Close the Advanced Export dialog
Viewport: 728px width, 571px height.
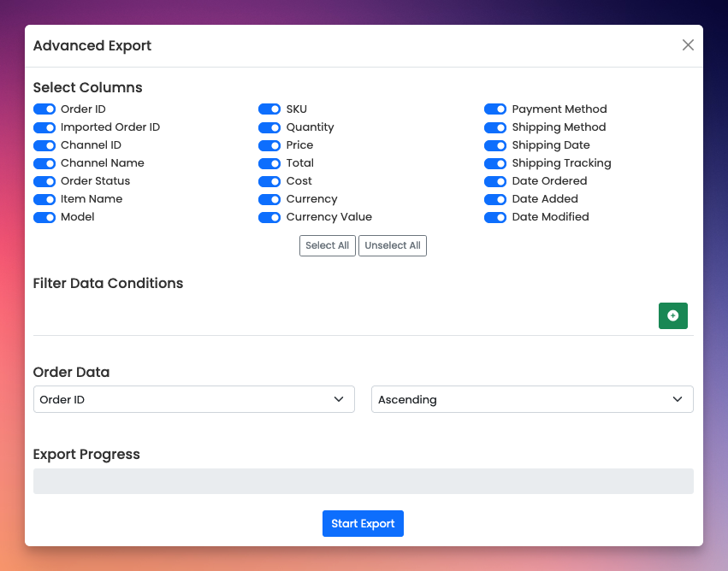click(688, 45)
